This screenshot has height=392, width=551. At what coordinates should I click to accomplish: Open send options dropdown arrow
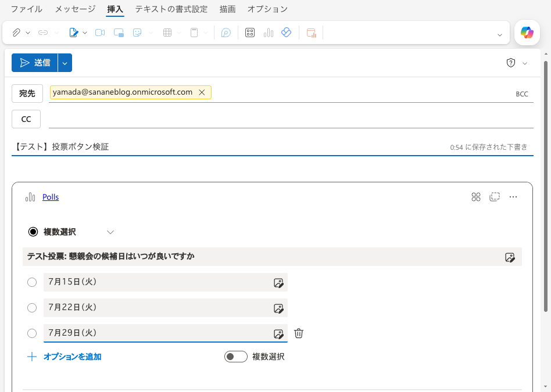click(65, 63)
